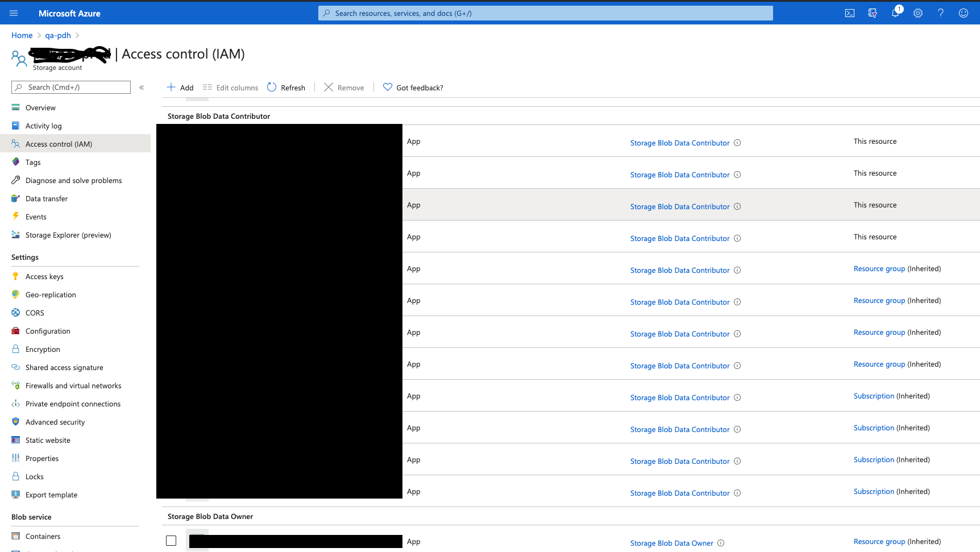Viewport: 980px width, 552px height.
Task: Focus the sidebar Search (Cmd+/) field
Action: tap(71, 87)
